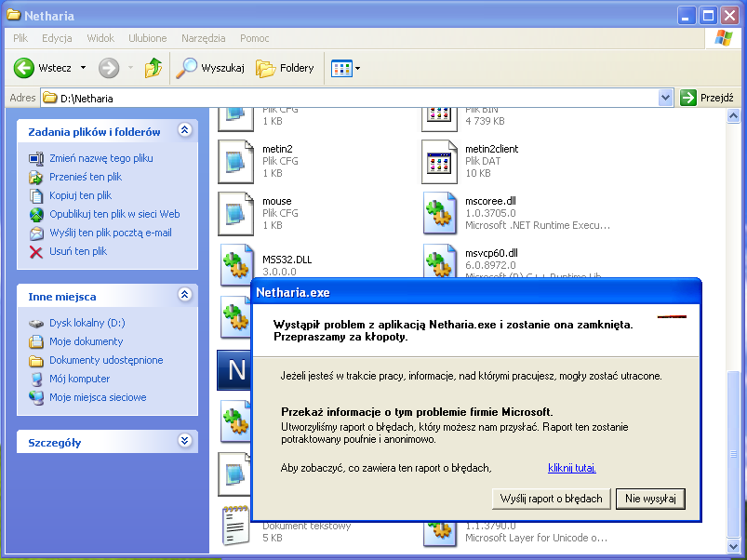Click the vertical scrollbar thumb
The height and width of the screenshot is (560, 747).
click(x=733, y=454)
